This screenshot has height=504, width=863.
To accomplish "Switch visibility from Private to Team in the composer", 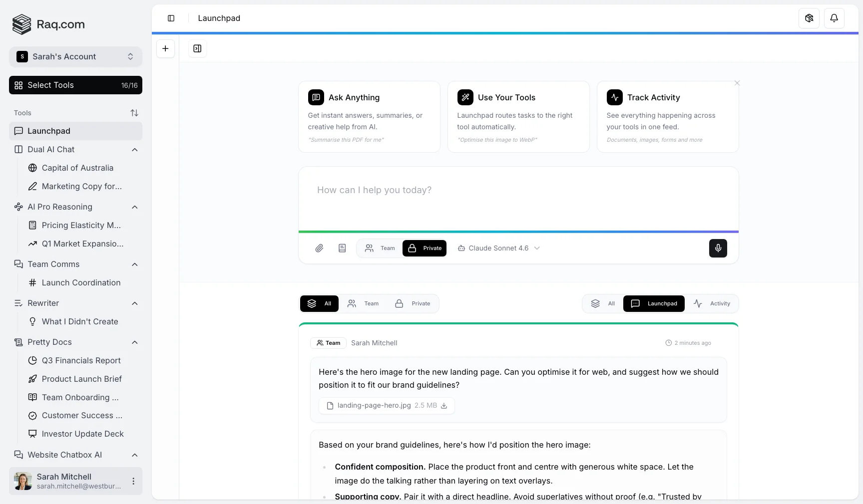I will tap(379, 248).
